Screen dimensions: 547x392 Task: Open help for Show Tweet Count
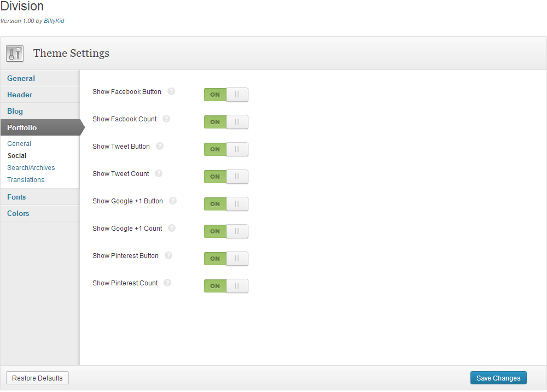tap(159, 173)
